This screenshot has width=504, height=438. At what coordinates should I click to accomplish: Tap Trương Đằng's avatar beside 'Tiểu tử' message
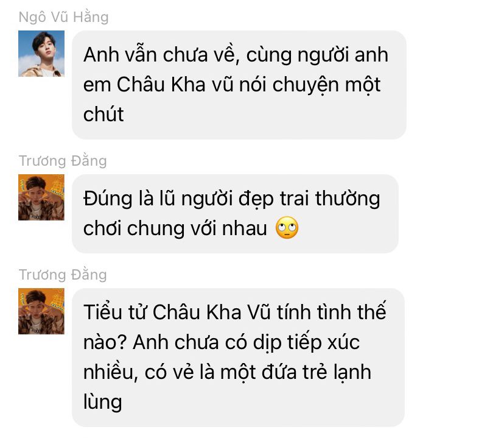coord(41,311)
